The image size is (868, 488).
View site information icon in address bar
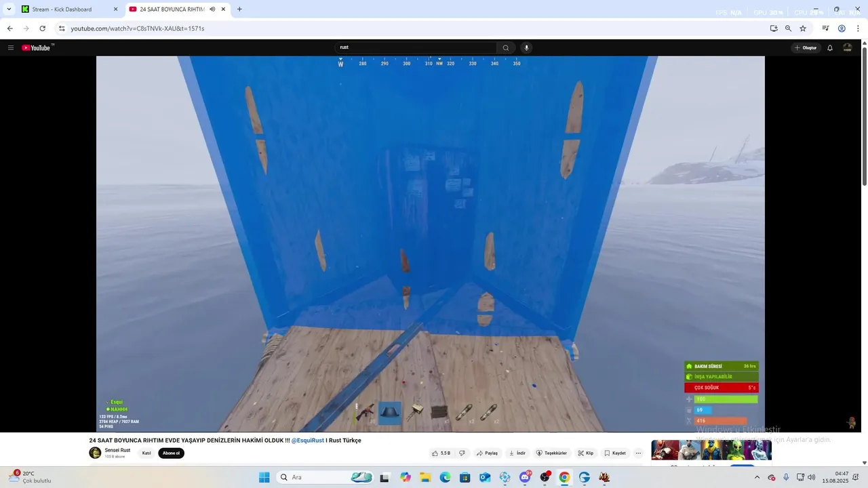coord(62,28)
